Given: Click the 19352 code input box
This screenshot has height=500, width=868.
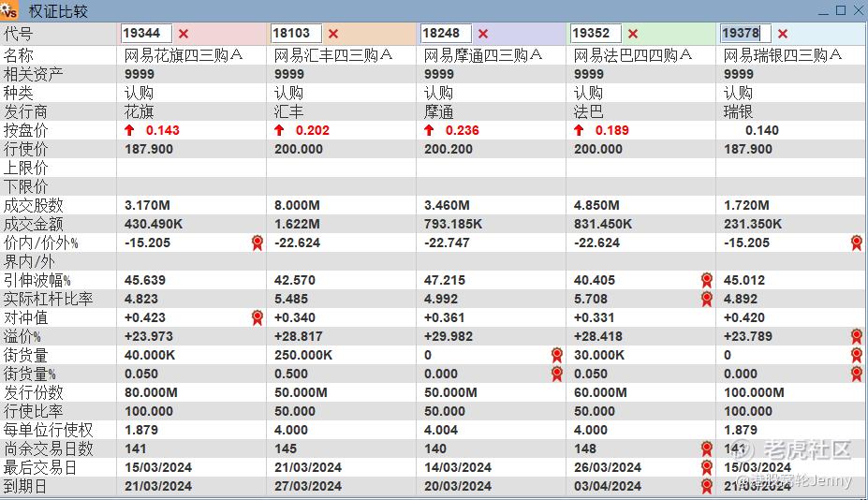Looking at the screenshot, I should tap(596, 34).
